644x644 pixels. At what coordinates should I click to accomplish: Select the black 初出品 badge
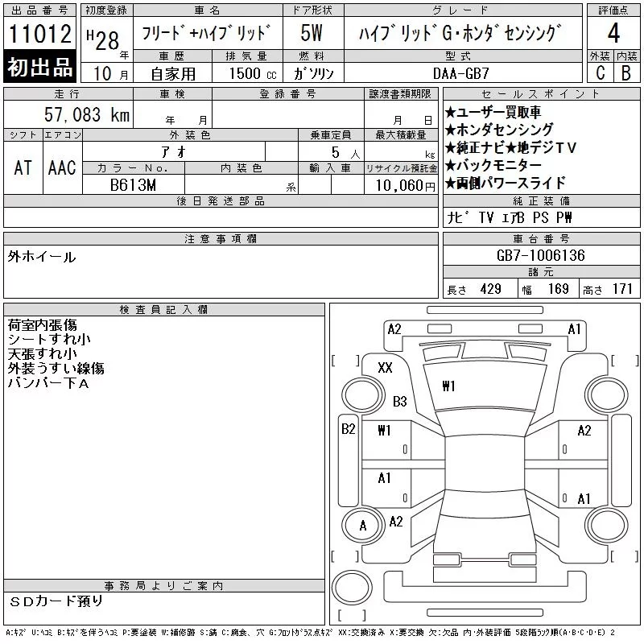pos(39,67)
